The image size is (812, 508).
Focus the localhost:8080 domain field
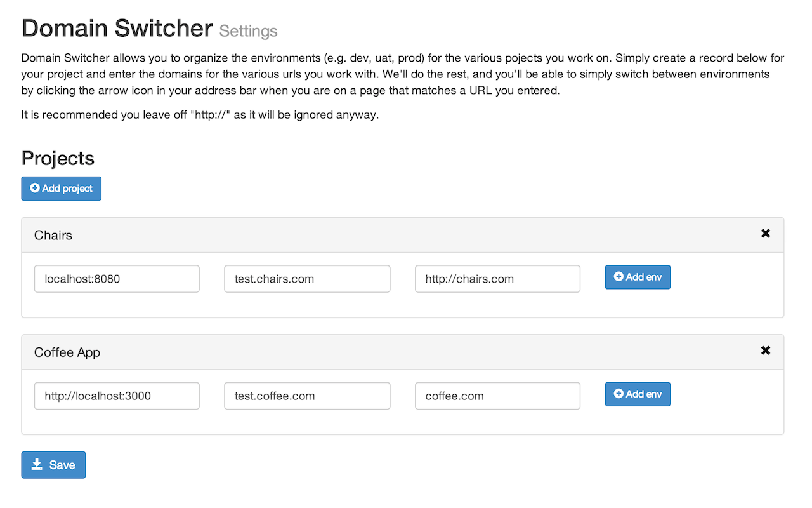[x=117, y=279]
